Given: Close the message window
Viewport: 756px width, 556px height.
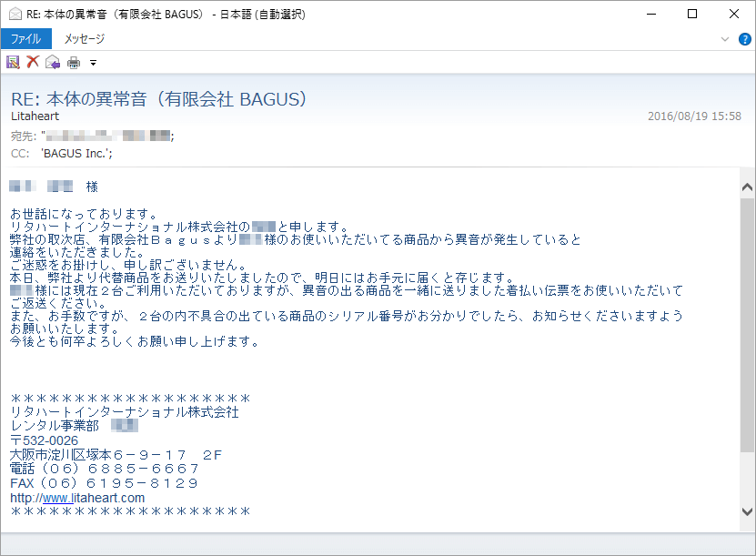Looking at the screenshot, I should click(x=734, y=14).
